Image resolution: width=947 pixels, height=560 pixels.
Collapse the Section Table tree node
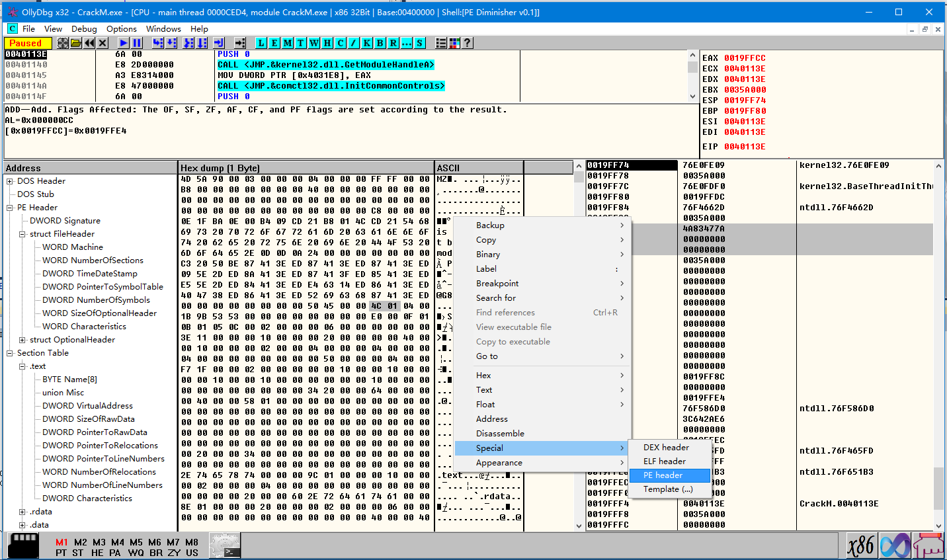(x=10, y=353)
